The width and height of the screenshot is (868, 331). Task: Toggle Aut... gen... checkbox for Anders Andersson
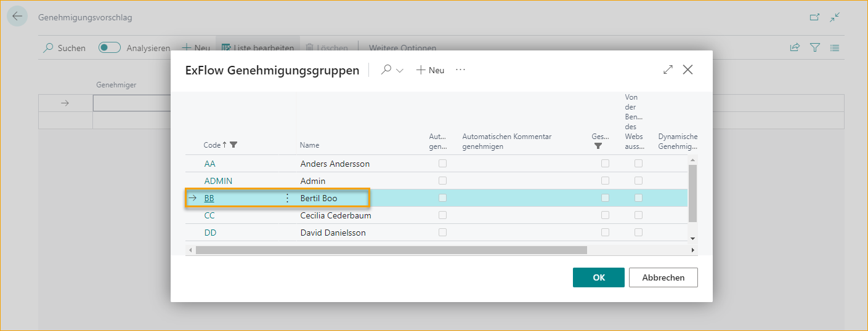(442, 164)
